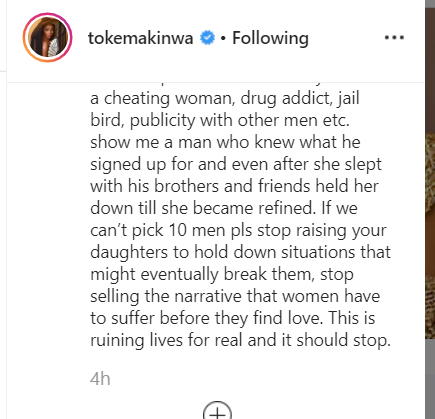The width and height of the screenshot is (435, 419).
Task: Click the line 'signed up for and even after she slept'
Action: coord(236,165)
